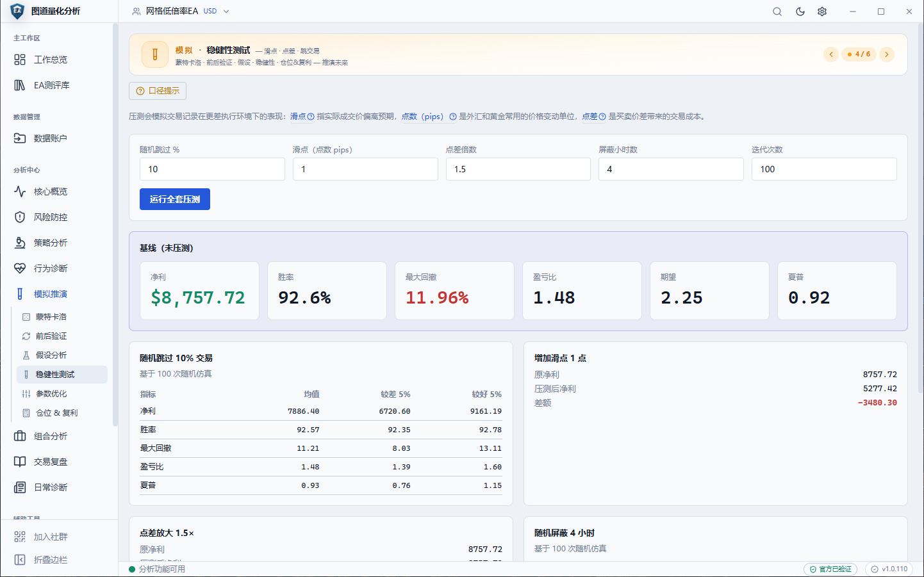Open EA测评库 library icon

tap(20, 85)
